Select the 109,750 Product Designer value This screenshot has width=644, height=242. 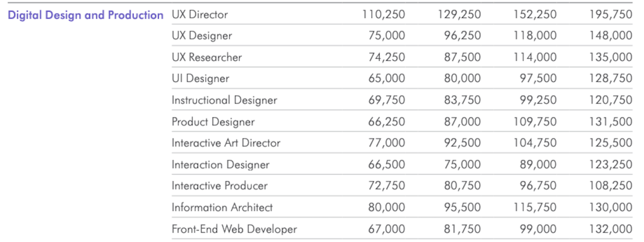(x=535, y=122)
